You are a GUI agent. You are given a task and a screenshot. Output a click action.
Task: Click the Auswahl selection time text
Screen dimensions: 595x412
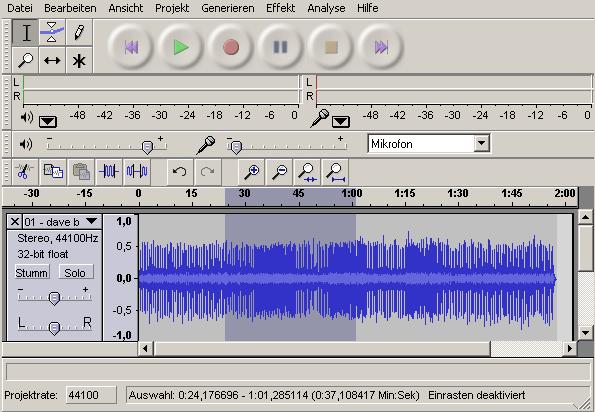pos(274,395)
